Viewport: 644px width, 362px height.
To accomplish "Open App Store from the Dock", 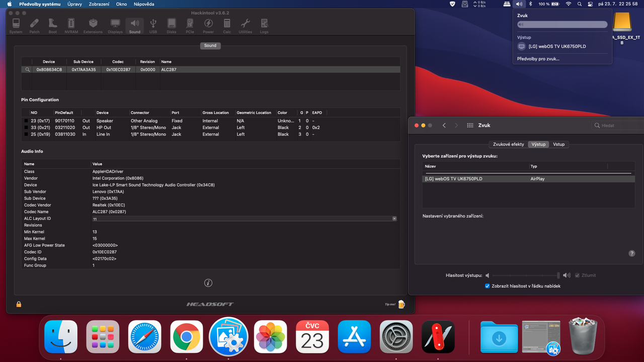I will click(x=354, y=336).
